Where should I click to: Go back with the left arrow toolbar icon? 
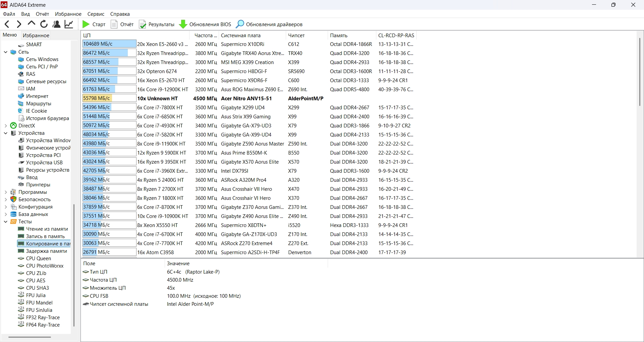pos(7,24)
